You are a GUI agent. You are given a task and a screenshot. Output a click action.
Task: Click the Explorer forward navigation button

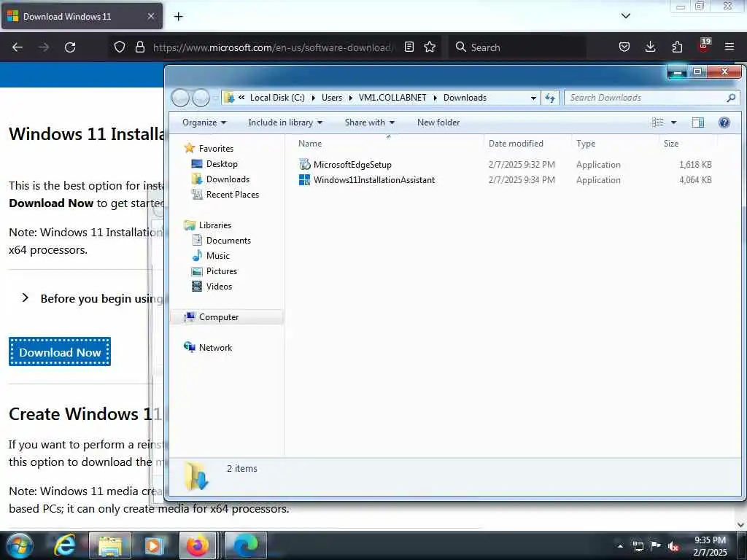click(201, 98)
